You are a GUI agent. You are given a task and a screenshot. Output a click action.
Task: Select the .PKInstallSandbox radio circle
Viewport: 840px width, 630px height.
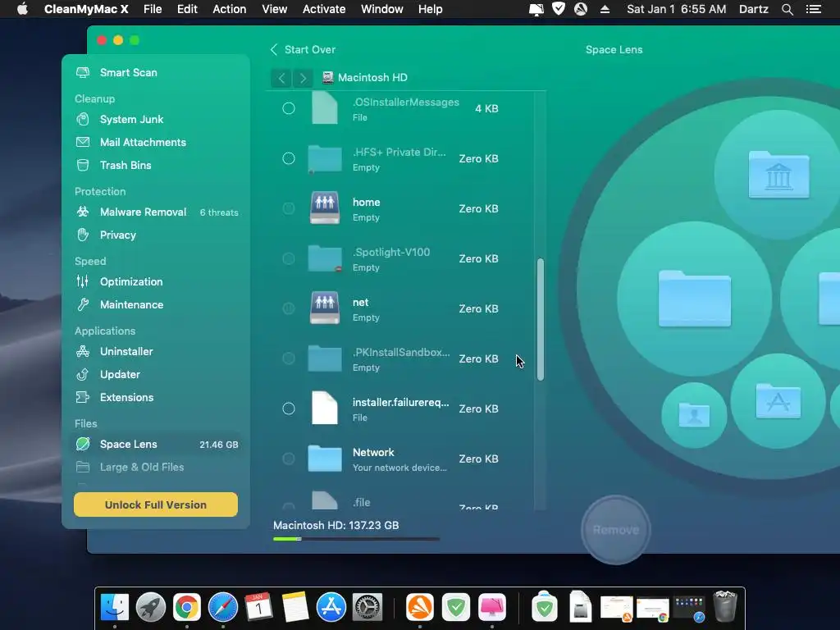click(x=289, y=358)
